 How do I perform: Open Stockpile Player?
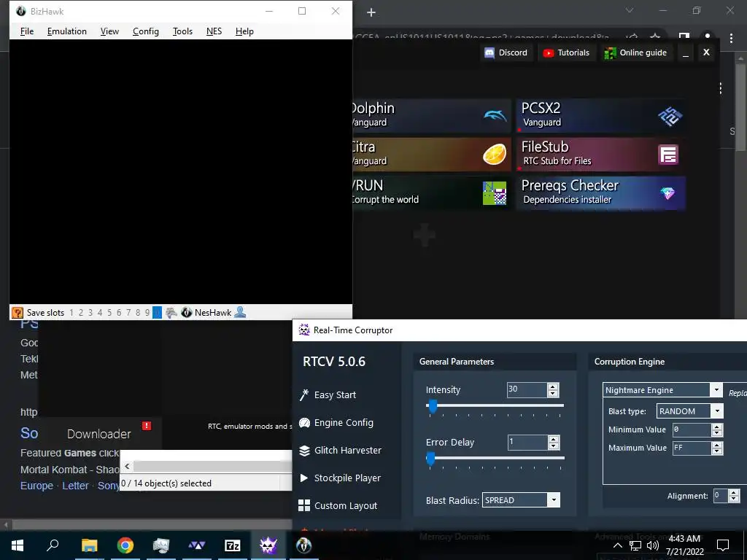click(x=340, y=478)
